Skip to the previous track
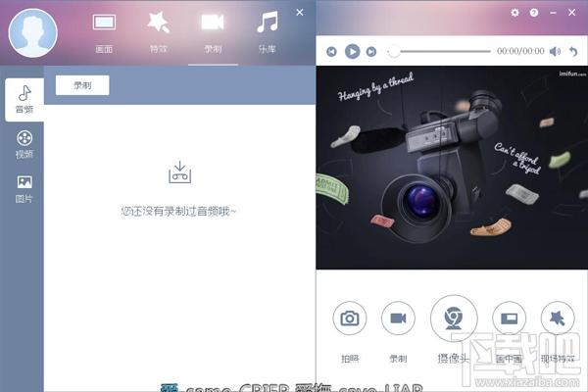588x392 pixels. pyautogui.click(x=332, y=51)
